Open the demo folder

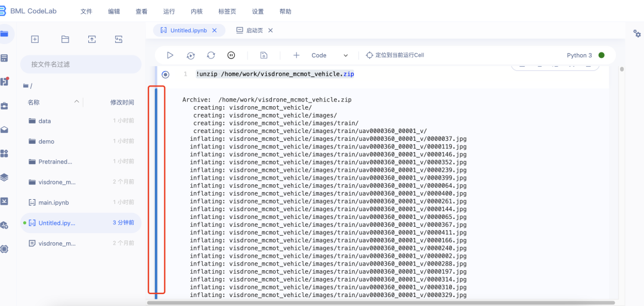[80, 141]
